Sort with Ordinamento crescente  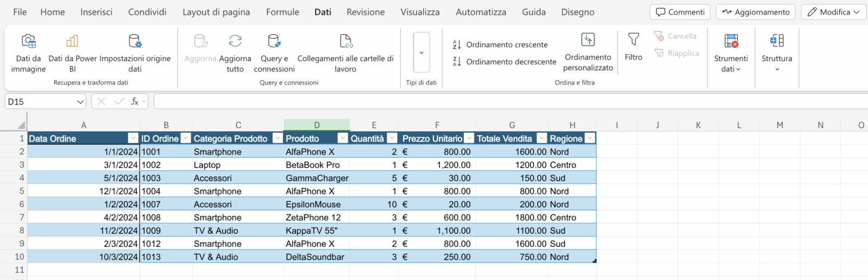coord(500,44)
